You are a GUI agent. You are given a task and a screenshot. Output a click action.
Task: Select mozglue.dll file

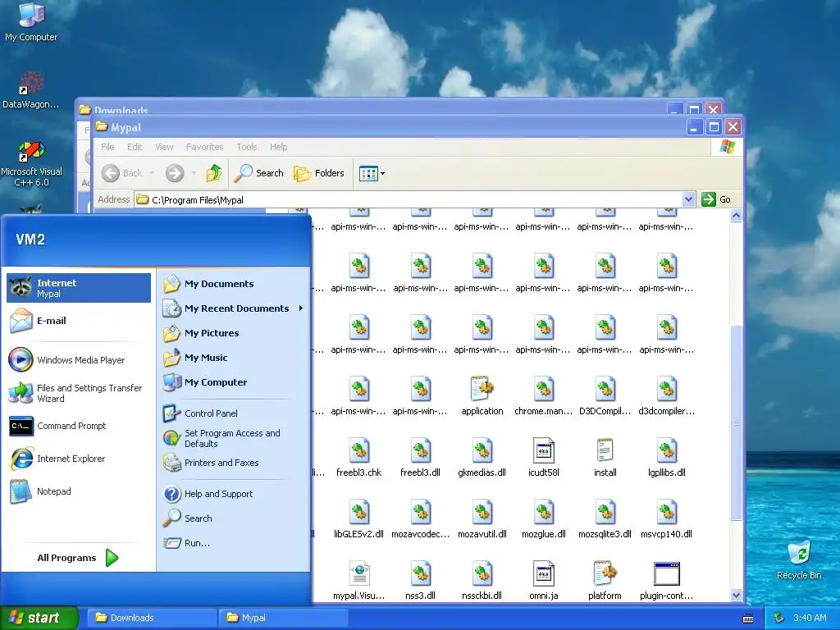pyautogui.click(x=544, y=518)
